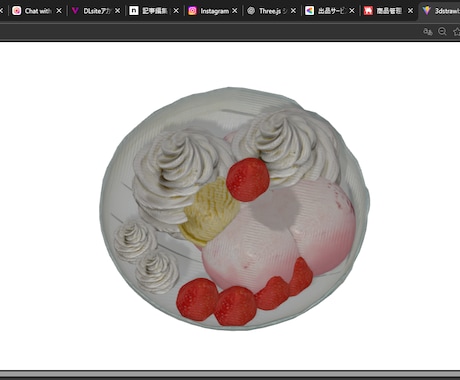Close the 記事編集 tab
Image resolution: width=460 pixels, height=380 pixels.
176,11
